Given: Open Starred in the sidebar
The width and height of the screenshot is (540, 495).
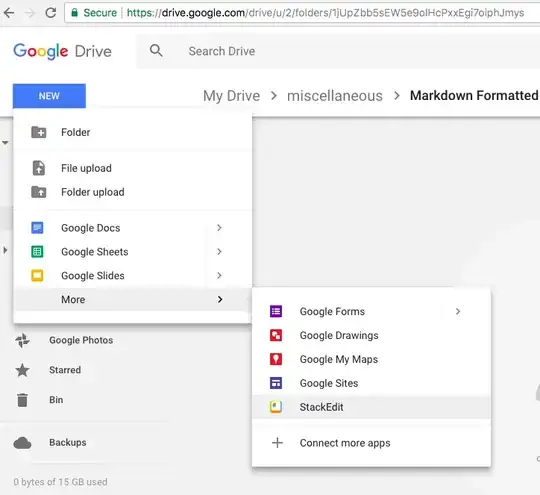Looking at the screenshot, I should point(65,370).
